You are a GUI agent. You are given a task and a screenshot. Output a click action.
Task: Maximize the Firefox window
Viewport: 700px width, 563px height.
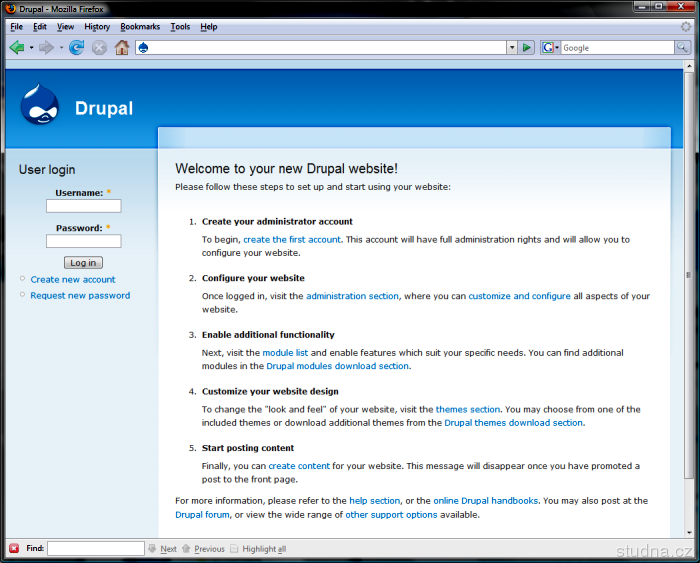tap(658, 7)
